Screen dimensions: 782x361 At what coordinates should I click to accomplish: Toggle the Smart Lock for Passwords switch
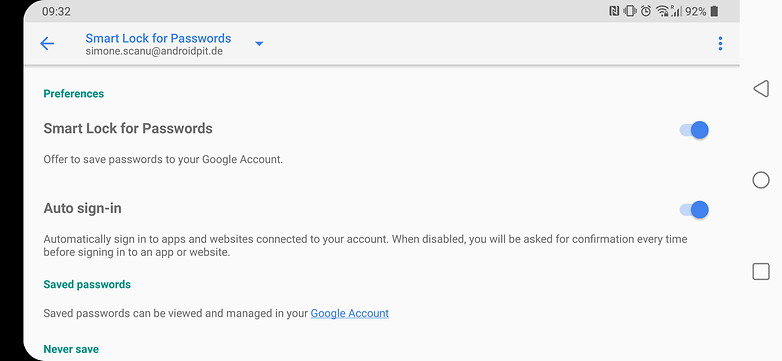click(694, 130)
